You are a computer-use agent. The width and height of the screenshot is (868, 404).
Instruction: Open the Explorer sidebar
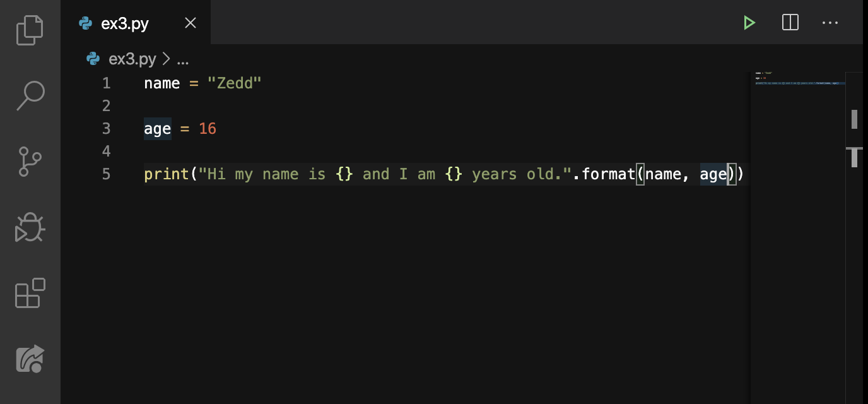[29, 30]
